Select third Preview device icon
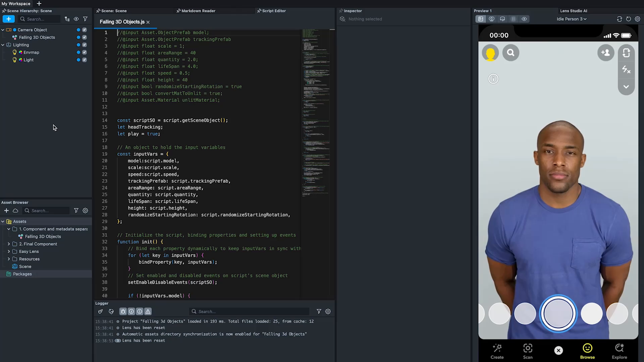Screen dimensions: 644x362 pos(502,19)
